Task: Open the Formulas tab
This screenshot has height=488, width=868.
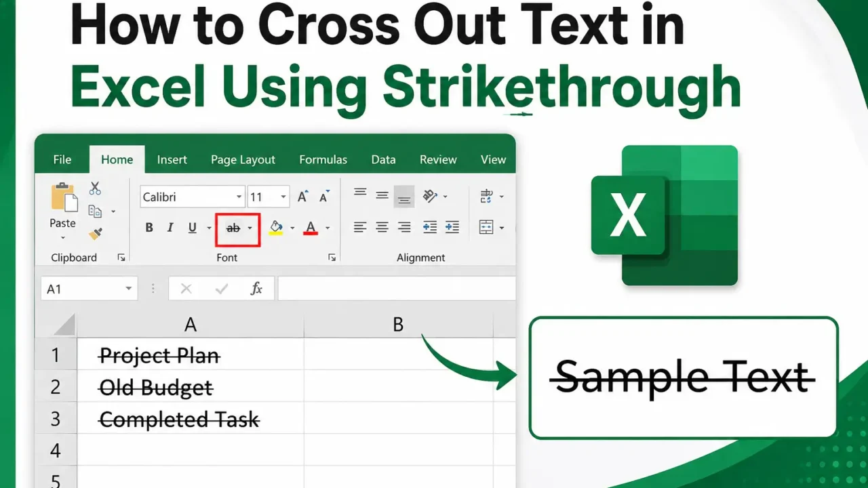Action: [323, 160]
